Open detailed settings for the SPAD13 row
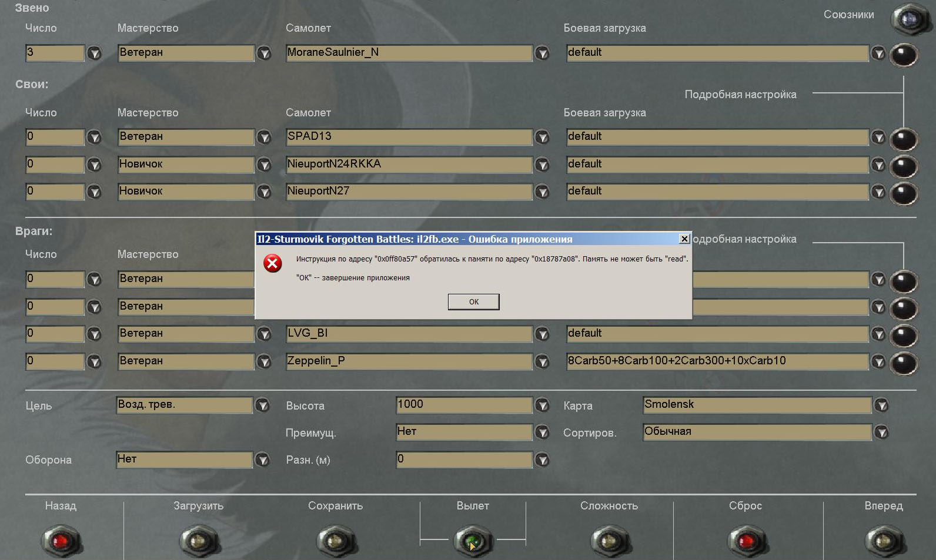The image size is (936, 560). [904, 139]
